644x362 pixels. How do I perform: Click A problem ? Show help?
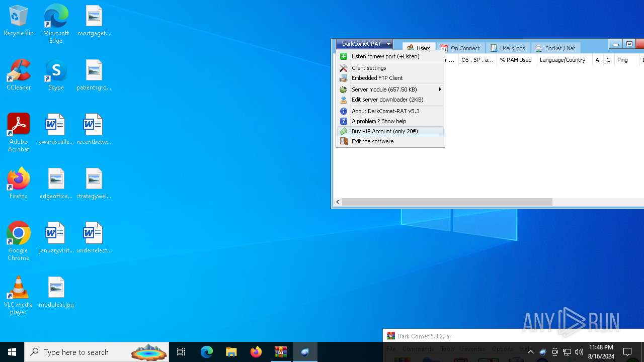tap(390, 121)
